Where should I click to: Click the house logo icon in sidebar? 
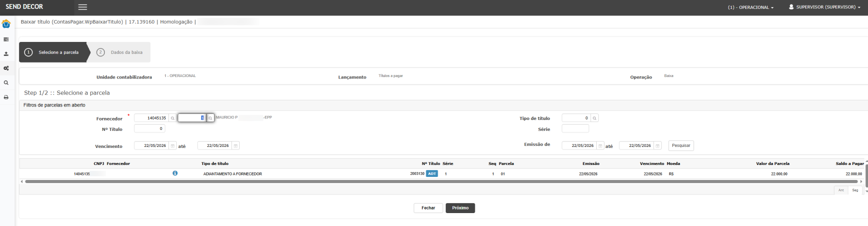6,24
